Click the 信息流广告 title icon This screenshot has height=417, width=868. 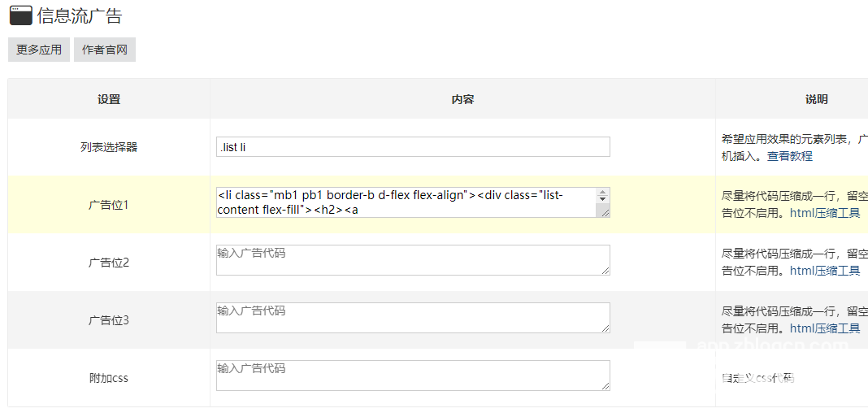click(x=20, y=15)
